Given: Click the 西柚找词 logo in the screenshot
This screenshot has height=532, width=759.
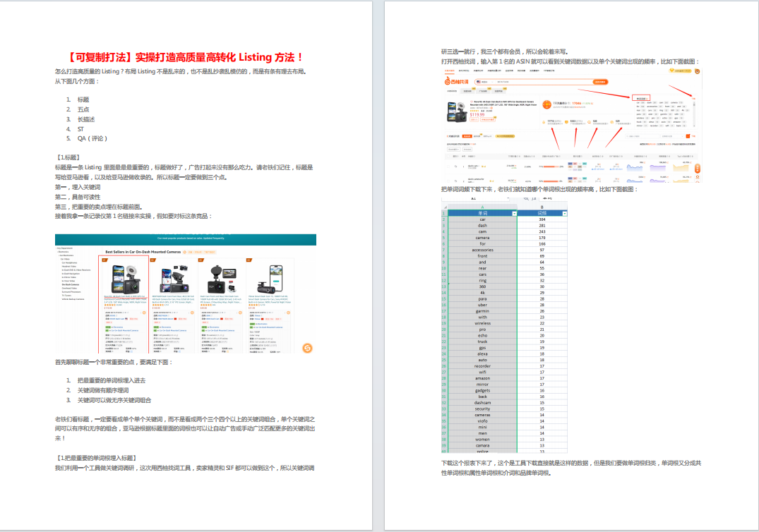Looking at the screenshot, I should tap(457, 82).
